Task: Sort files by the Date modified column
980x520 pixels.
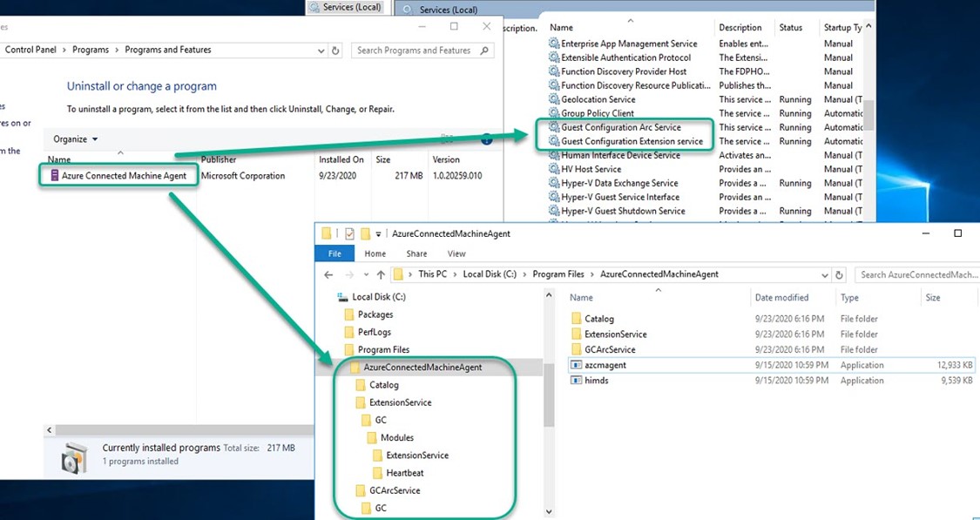Action: coord(781,298)
